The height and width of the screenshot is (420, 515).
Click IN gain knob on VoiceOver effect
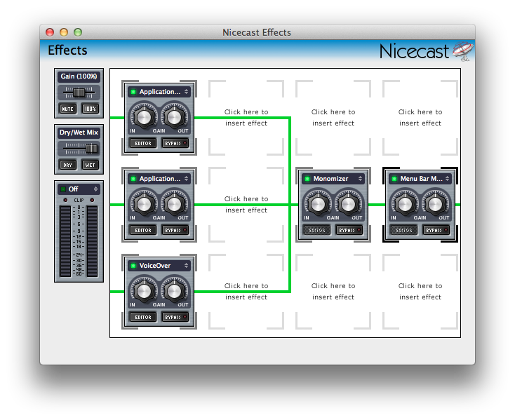(x=144, y=291)
